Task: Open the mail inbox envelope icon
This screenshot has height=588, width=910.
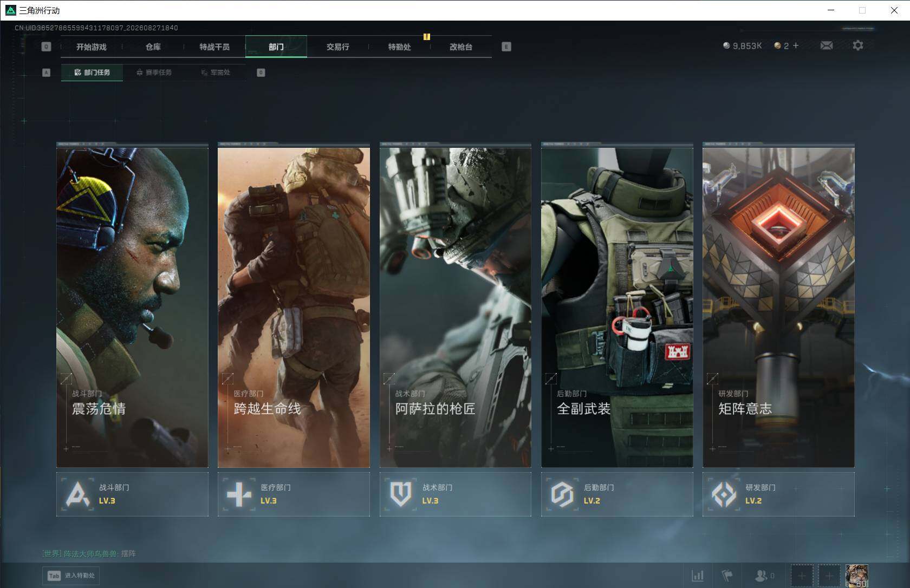Action: 827,45
